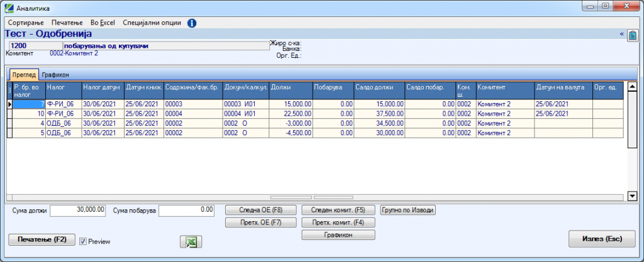Click the -3,000.00 Должи cell
This screenshot has height=262, width=644.
(291, 123)
